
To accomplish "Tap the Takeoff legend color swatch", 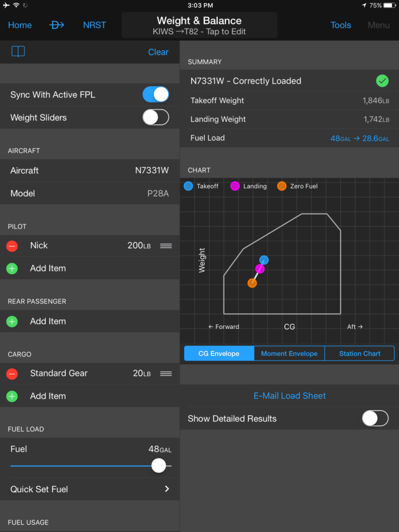I will tap(188, 186).
